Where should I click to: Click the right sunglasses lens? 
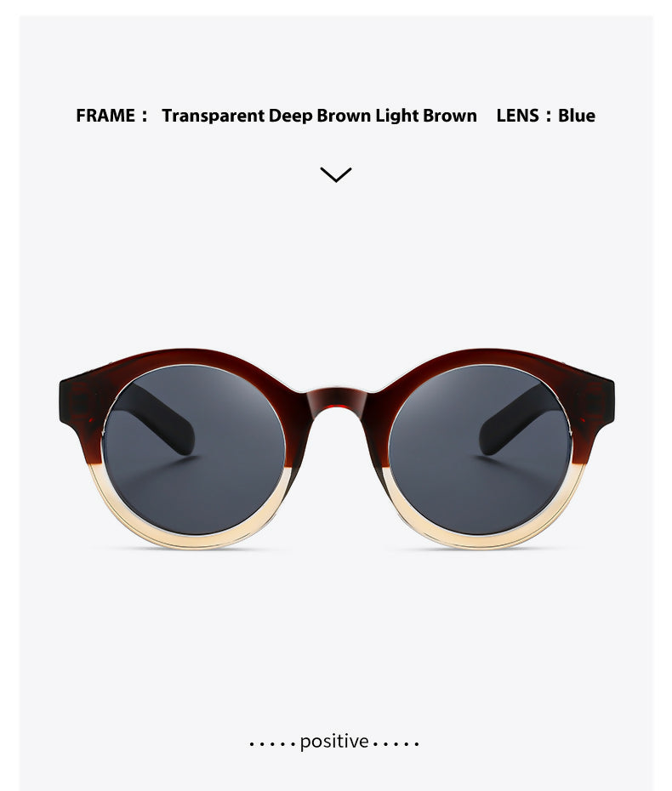coord(480,449)
